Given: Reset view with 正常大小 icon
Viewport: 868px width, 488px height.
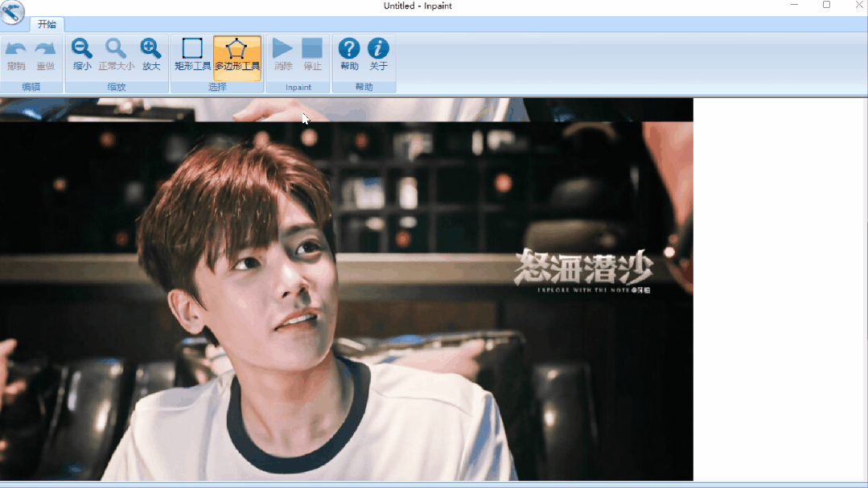Looking at the screenshot, I should click(x=117, y=55).
